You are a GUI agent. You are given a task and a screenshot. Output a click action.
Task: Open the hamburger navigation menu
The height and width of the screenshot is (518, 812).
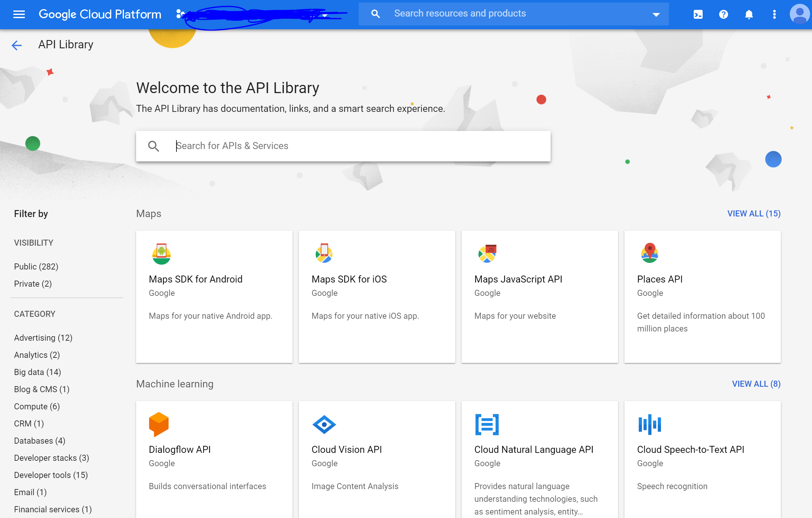[x=19, y=14]
